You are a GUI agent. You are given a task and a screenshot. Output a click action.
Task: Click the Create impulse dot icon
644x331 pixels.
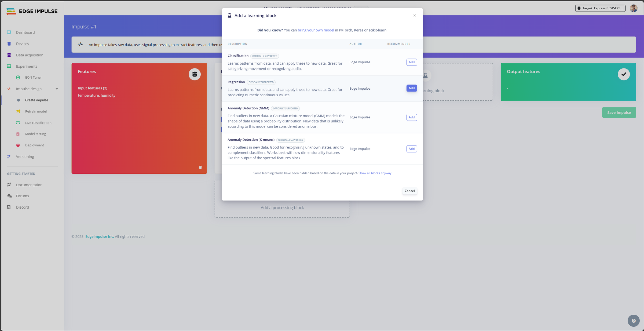(x=18, y=100)
